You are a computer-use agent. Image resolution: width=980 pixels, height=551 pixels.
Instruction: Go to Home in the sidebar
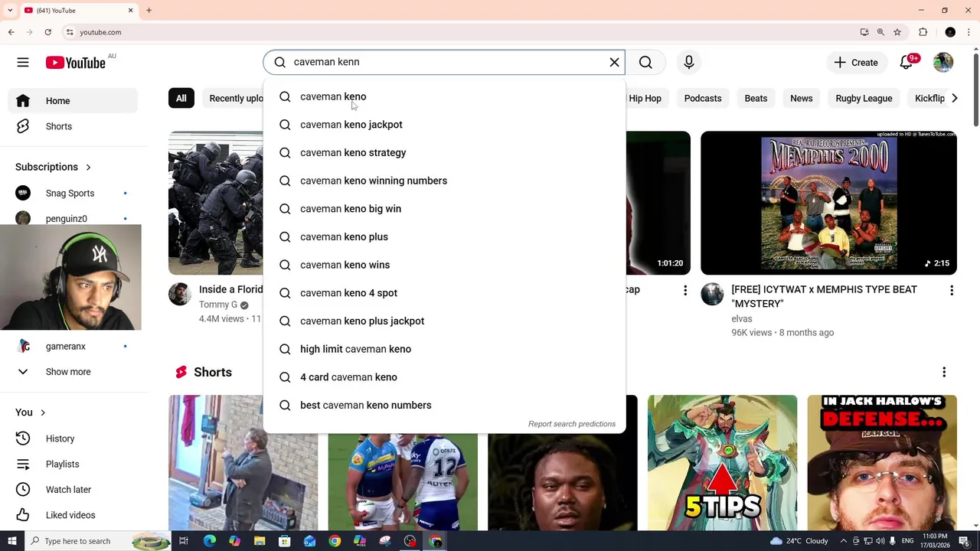click(x=73, y=101)
